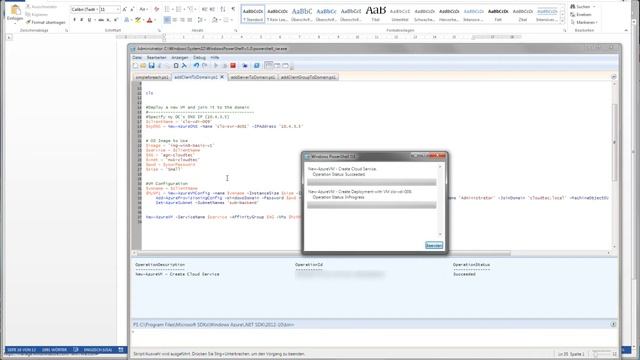Click ENGLISCH (USA) language in Word status bar
The height and width of the screenshot is (360, 640).
pos(98,350)
